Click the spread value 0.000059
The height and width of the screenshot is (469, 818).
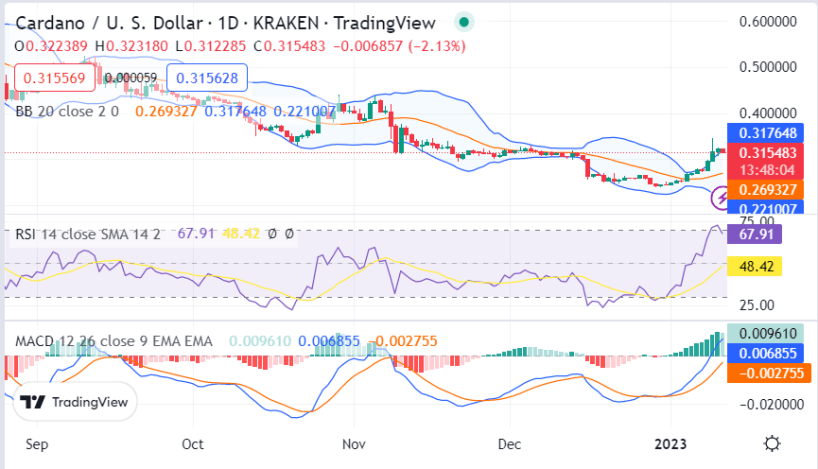coord(130,78)
